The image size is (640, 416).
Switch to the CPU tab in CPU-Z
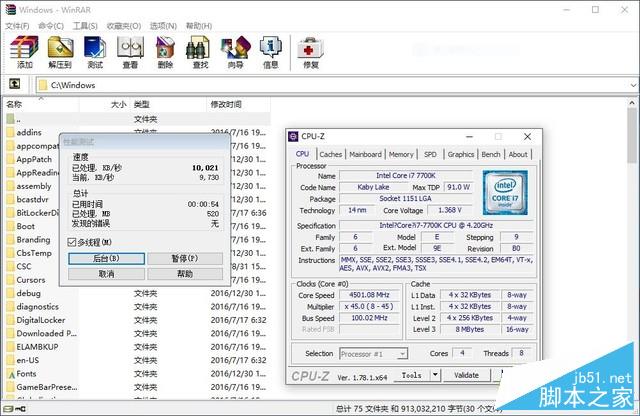pos(302,154)
